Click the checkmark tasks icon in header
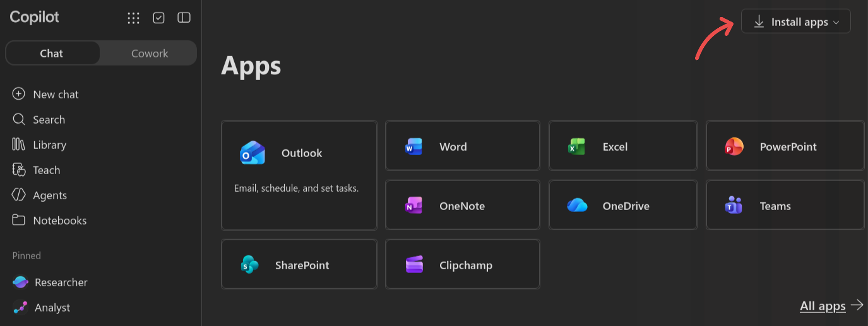The image size is (868, 326). (x=159, y=18)
